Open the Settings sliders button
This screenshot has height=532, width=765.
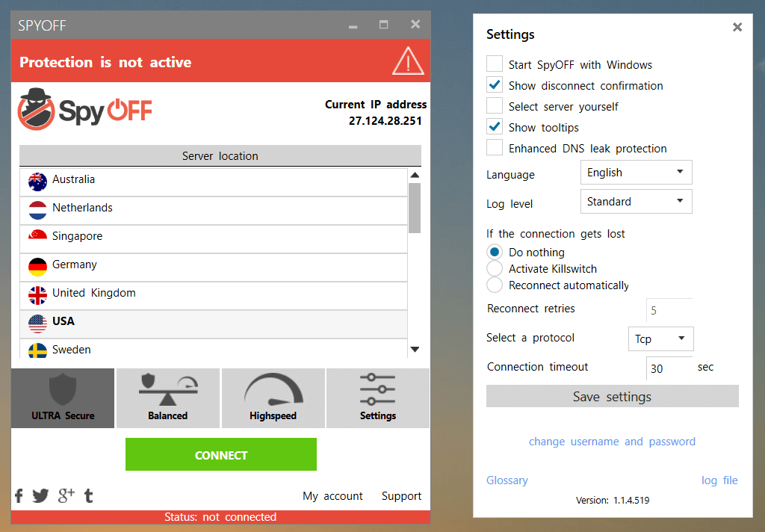pos(377,398)
